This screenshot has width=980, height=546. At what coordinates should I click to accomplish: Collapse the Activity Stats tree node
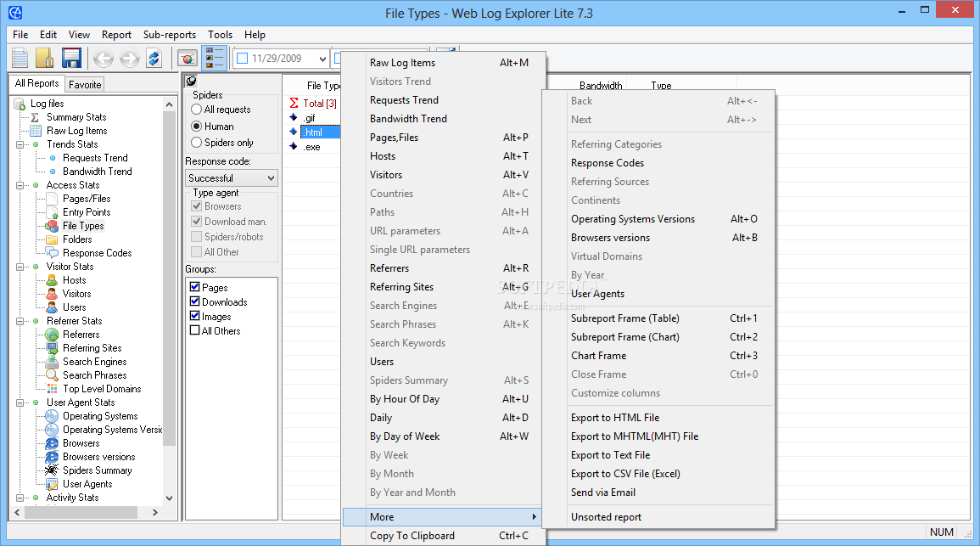(20, 498)
